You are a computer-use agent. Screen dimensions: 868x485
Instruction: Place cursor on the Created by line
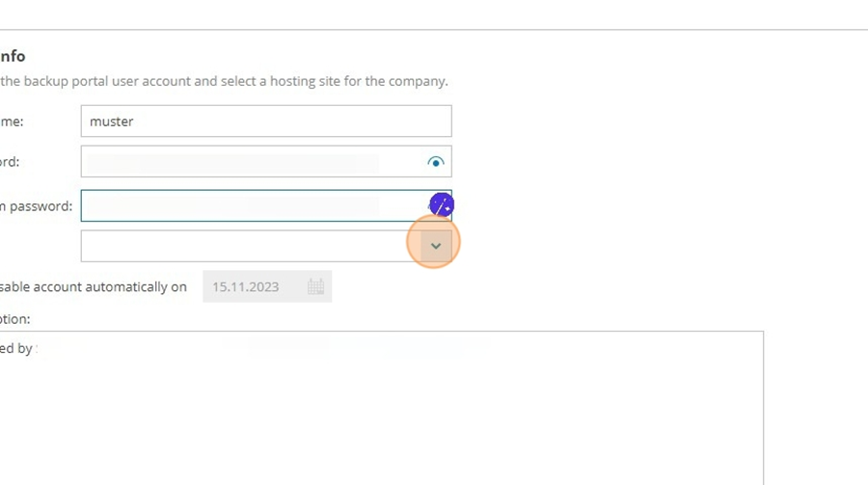coord(17,349)
